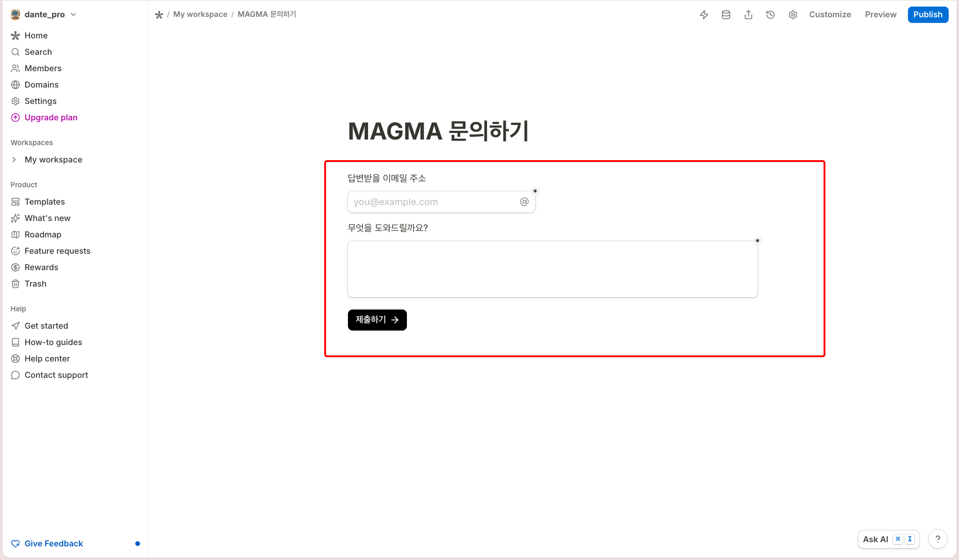Click the home asterisk breadcrumb icon

coord(159,15)
